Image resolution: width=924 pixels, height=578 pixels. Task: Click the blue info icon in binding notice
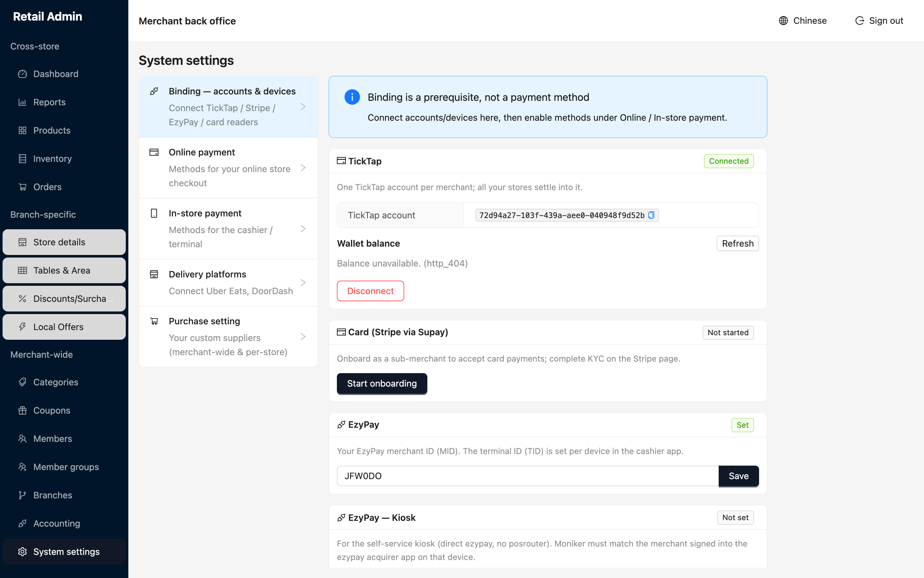pos(352,97)
